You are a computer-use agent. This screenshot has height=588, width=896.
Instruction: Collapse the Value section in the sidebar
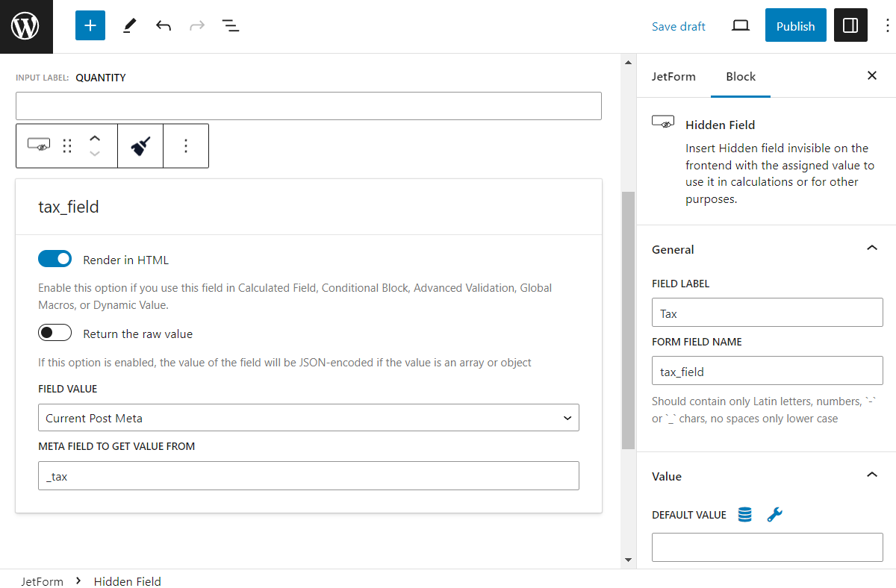(x=871, y=475)
